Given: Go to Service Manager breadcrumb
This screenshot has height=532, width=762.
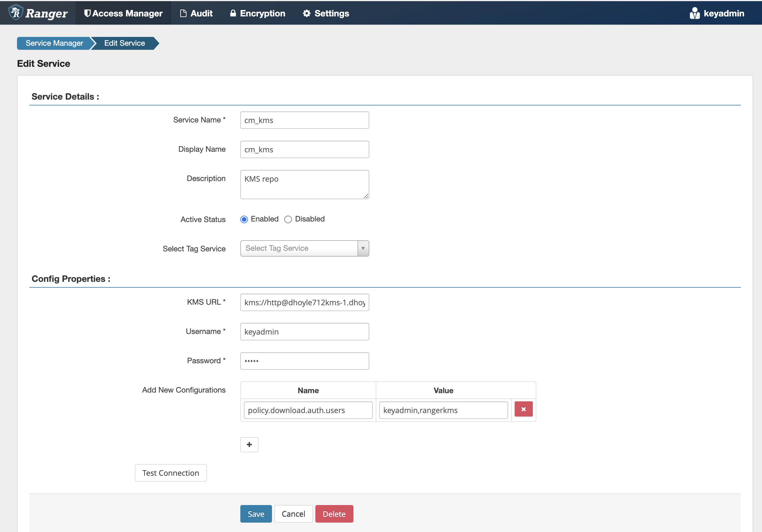Looking at the screenshot, I should click(54, 43).
